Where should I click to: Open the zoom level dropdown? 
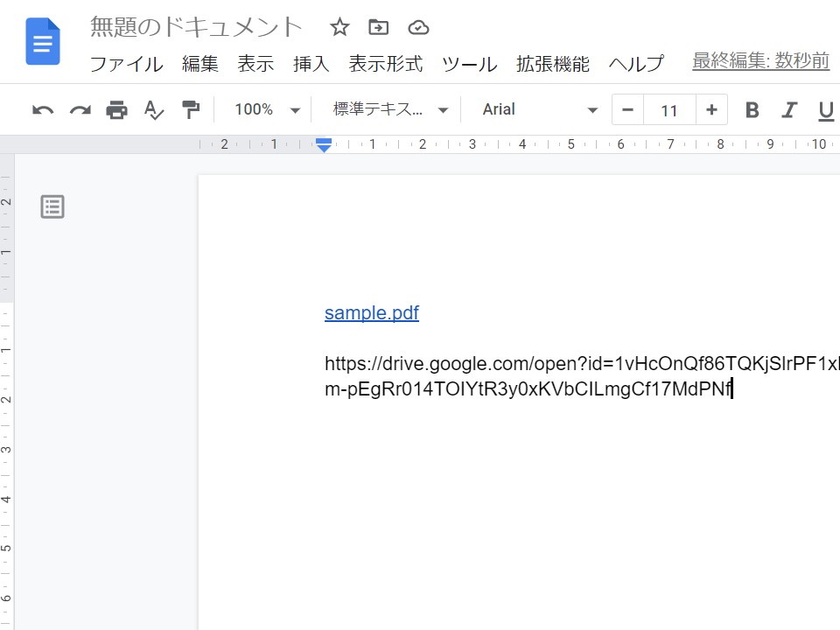tap(265, 109)
